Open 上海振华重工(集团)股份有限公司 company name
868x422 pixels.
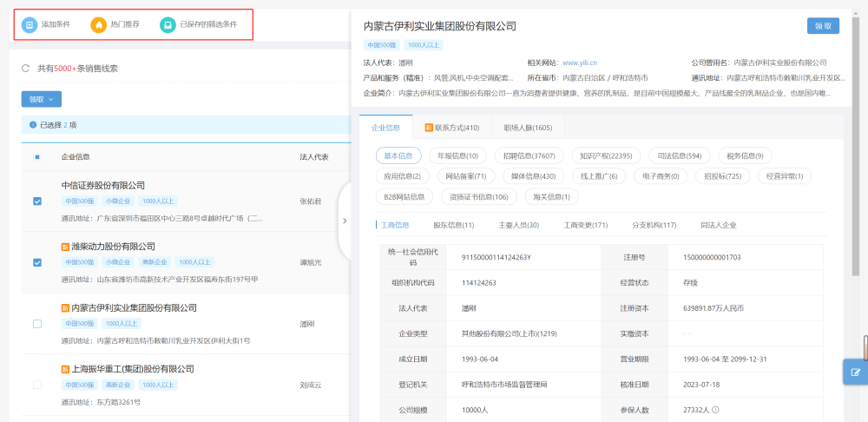(133, 369)
